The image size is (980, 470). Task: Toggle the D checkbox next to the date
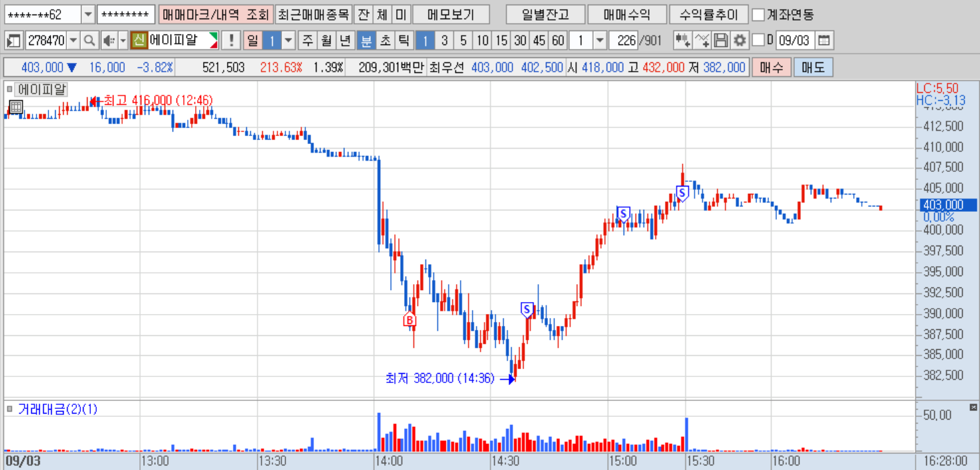pyautogui.click(x=758, y=40)
